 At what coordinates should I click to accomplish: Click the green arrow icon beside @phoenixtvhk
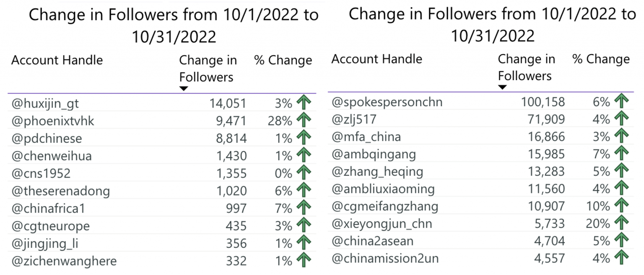[x=304, y=121]
